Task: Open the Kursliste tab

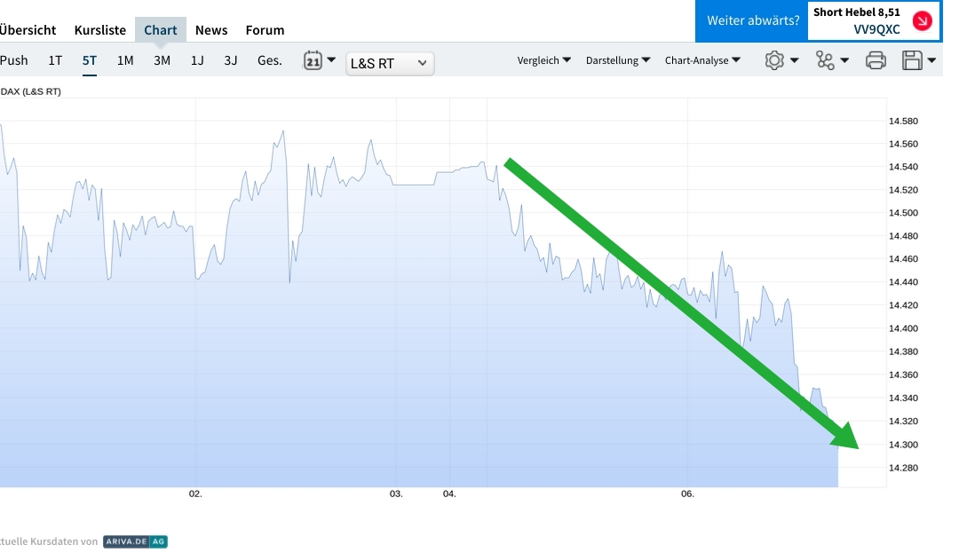Action: click(x=99, y=29)
